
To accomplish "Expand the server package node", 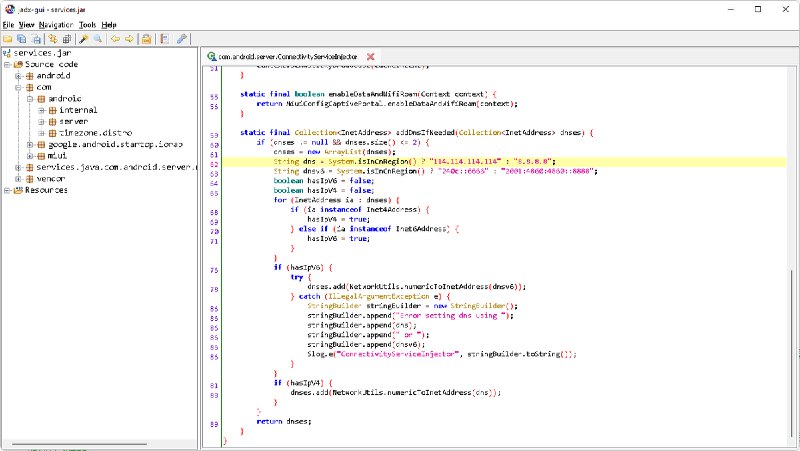I will [42, 121].
